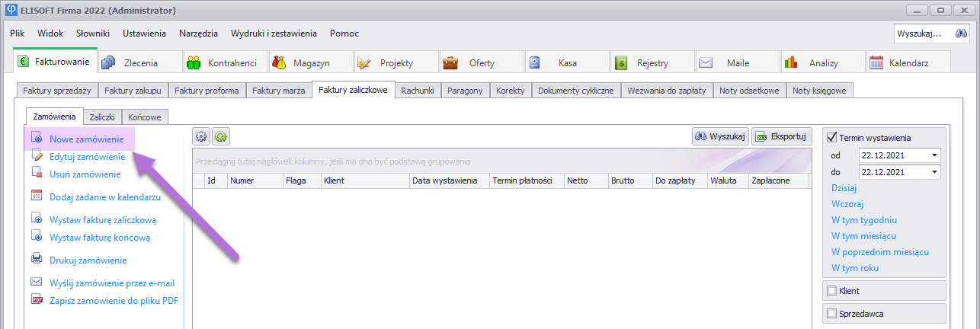Click the W tym miesiącu filter link
980x329 pixels.
click(863, 236)
